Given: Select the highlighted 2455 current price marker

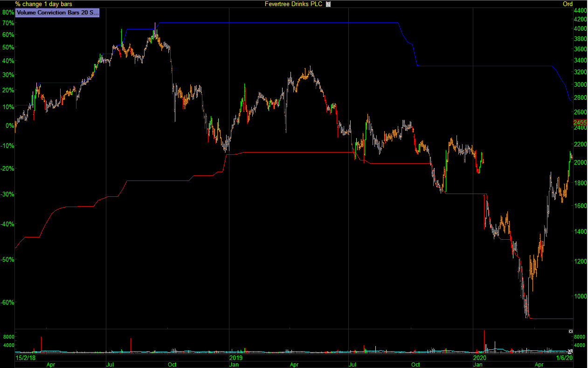Looking at the screenshot, I should pyautogui.click(x=581, y=122).
